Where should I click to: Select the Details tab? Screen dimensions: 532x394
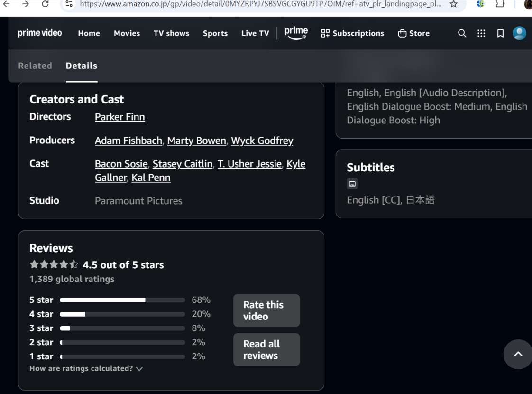click(82, 66)
